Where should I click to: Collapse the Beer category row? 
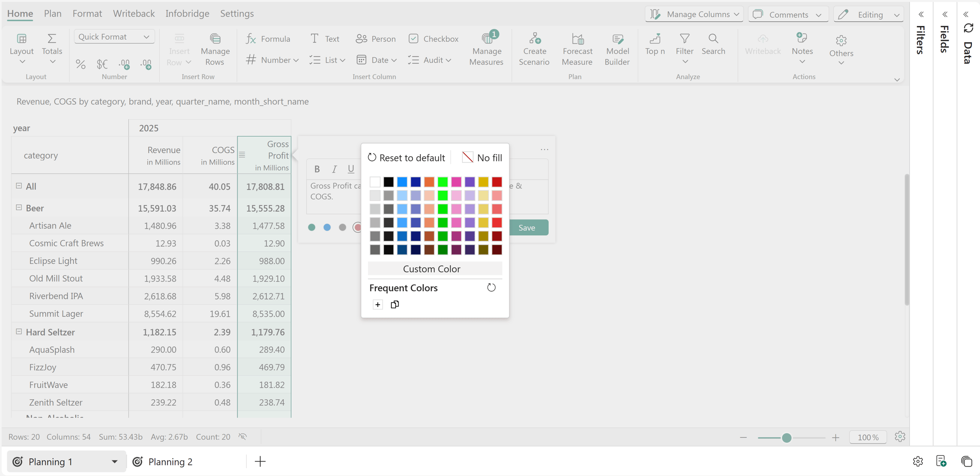[19, 207]
